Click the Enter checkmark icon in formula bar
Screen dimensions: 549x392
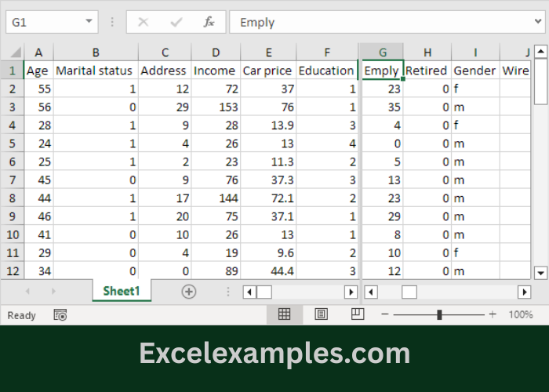[x=176, y=22]
